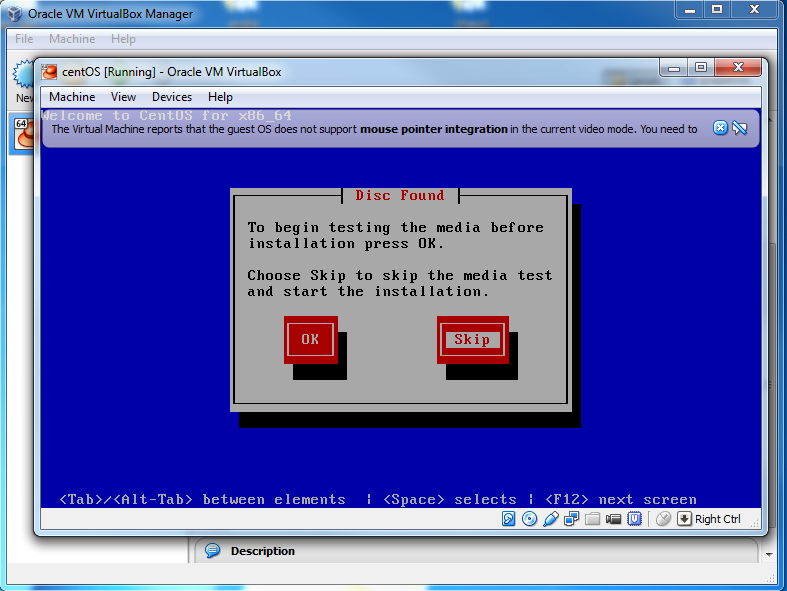The width and height of the screenshot is (787, 591).
Task: Open the Help menu in centOS window
Action: [220, 97]
